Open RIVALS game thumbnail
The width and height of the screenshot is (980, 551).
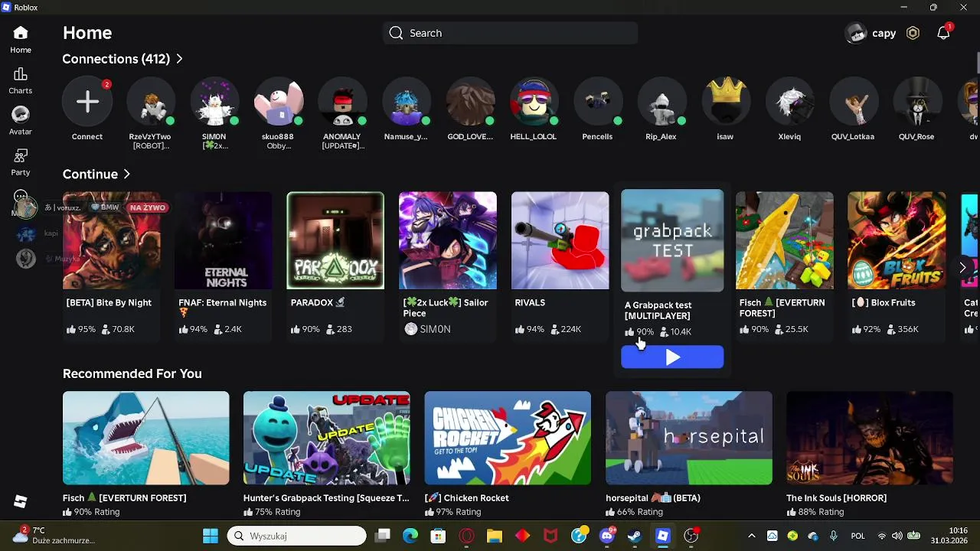560,240
